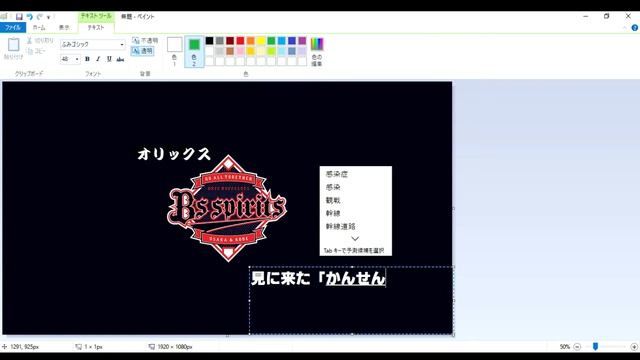This screenshot has height=360, width=640.
Task: Pick the brown palette color
Action: (x=230, y=51)
